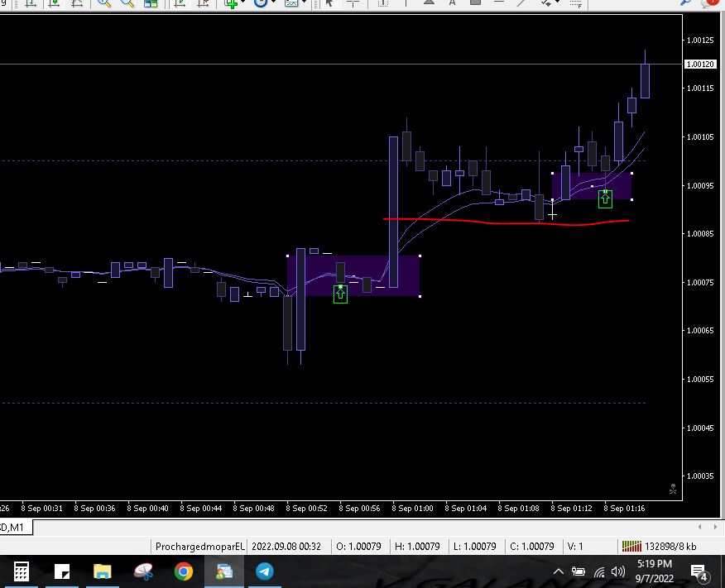Image resolution: width=725 pixels, height=588 pixels.
Task: Click the Zoom In magnifier toolbar icon
Action: coord(104,2)
